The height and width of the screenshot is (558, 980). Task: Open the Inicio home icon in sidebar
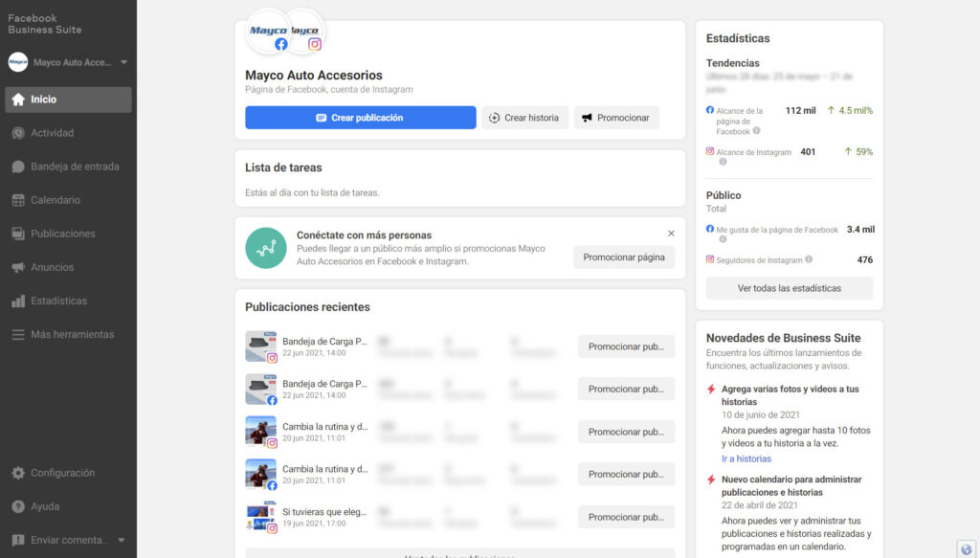[17, 100]
